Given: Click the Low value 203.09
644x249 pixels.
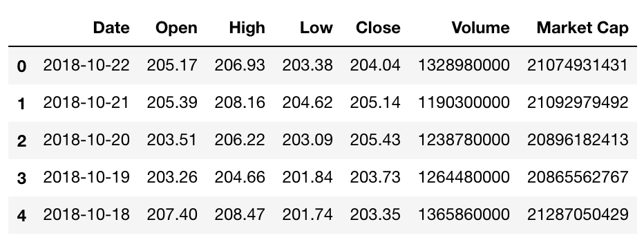Looking at the screenshot, I should click(307, 140).
